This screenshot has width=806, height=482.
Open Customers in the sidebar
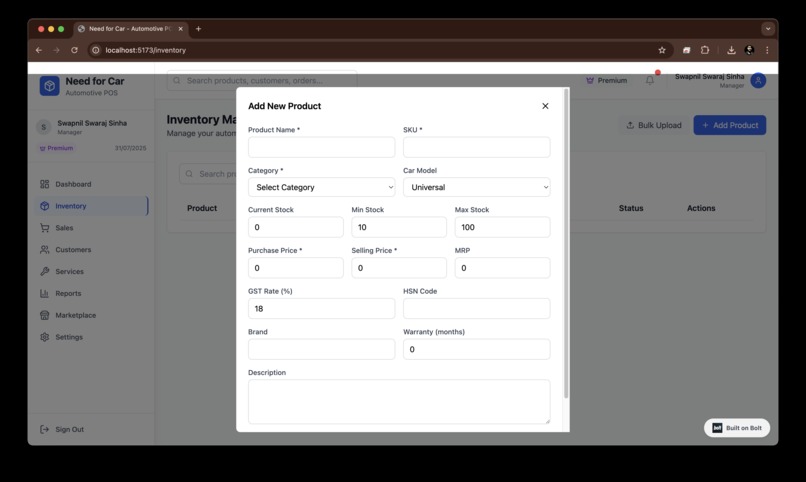(x=91, y=249)
